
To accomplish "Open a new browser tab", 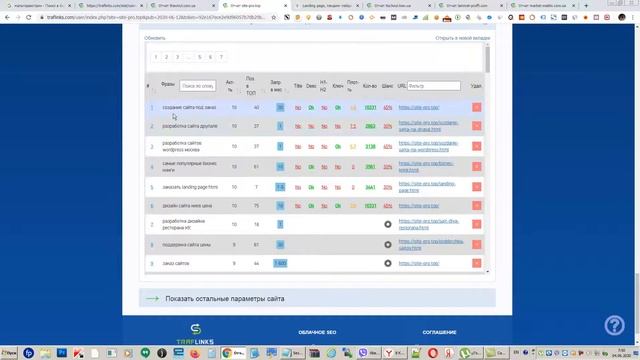I will [586, 6].
